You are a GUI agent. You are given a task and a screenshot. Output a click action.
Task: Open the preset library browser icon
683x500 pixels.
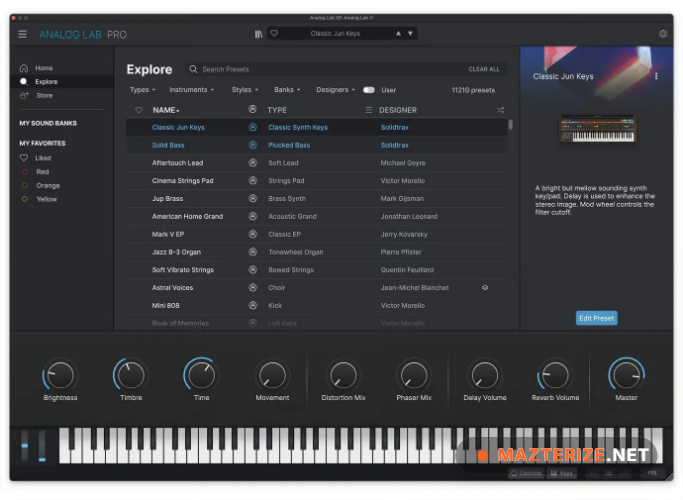tap(259, 34)
